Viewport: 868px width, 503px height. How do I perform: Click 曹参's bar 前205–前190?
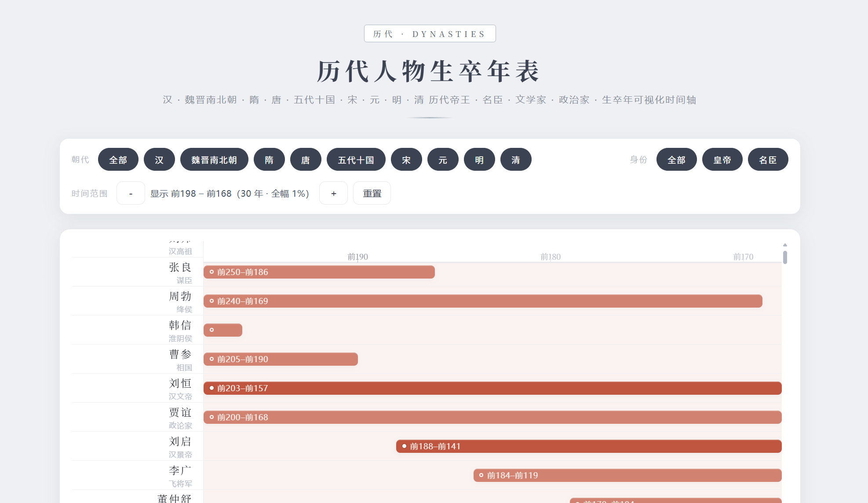coord(281,359)
